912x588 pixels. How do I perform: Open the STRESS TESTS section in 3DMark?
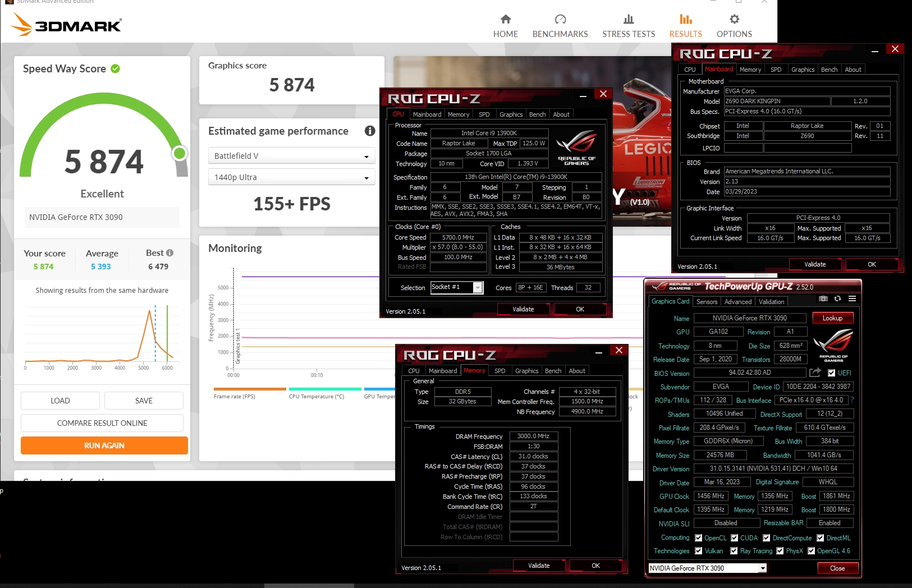pyautogui.click(x=629, y=26)
